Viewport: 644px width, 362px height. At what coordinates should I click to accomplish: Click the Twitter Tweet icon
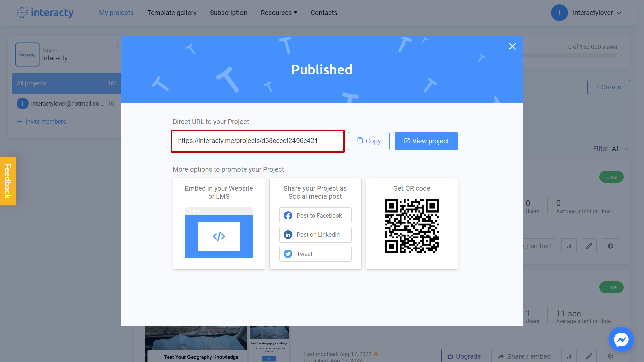pos(288,254)
